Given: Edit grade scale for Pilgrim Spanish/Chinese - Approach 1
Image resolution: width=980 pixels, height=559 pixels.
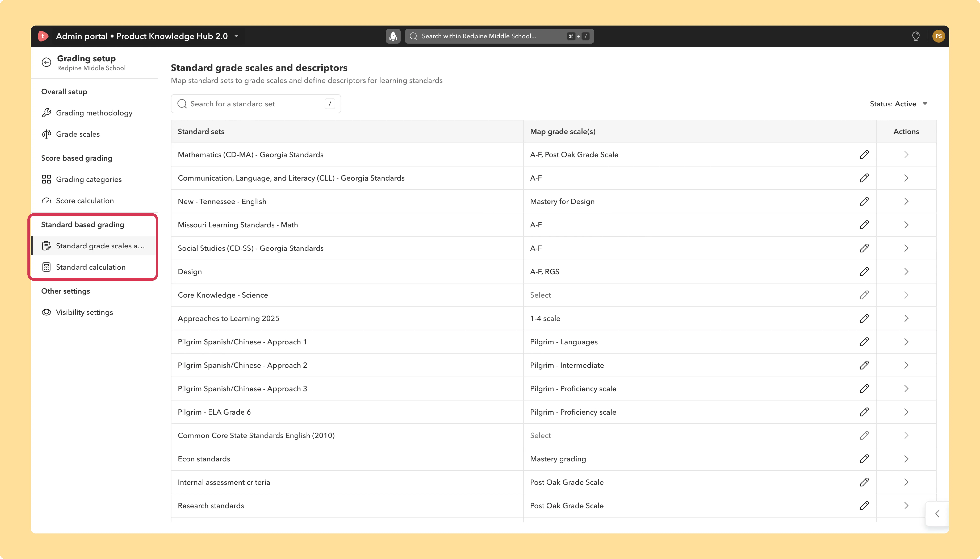Looking at the screenshot, I should coord(864,342).
